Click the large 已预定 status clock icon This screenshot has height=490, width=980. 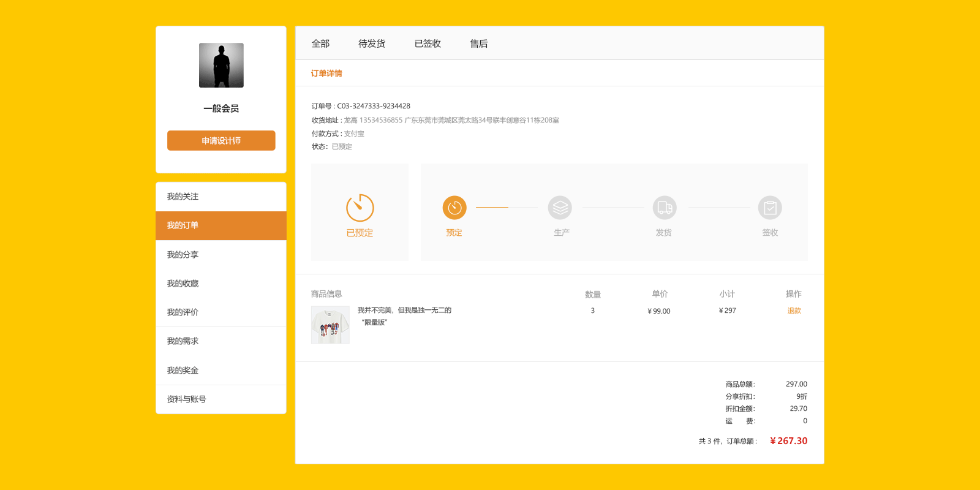[360, 208]
